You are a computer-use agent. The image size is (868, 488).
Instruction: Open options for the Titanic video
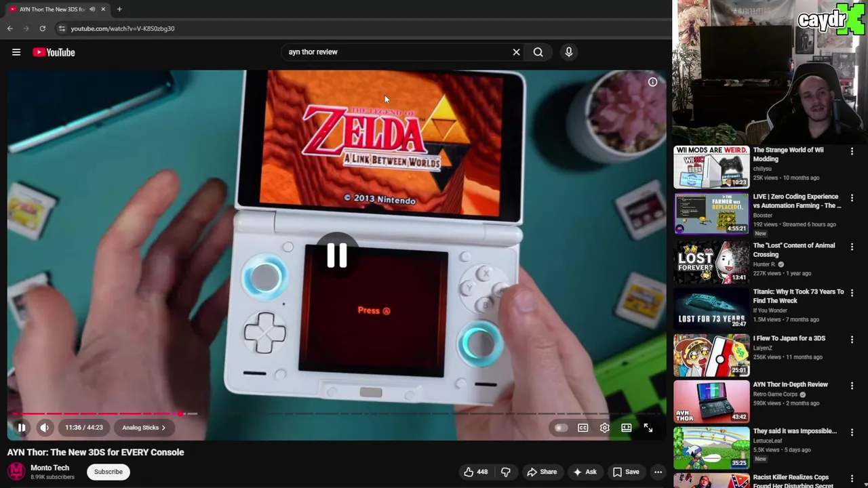point(852,293)
